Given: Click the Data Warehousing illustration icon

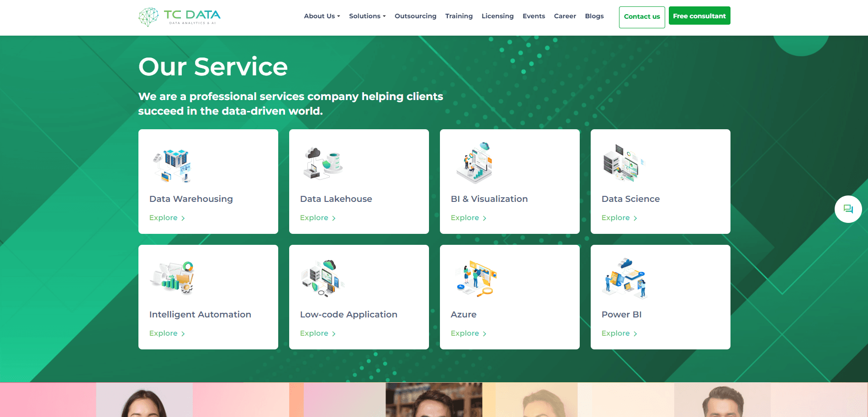Looking at the screenshot, I should (x=172, y=165).
